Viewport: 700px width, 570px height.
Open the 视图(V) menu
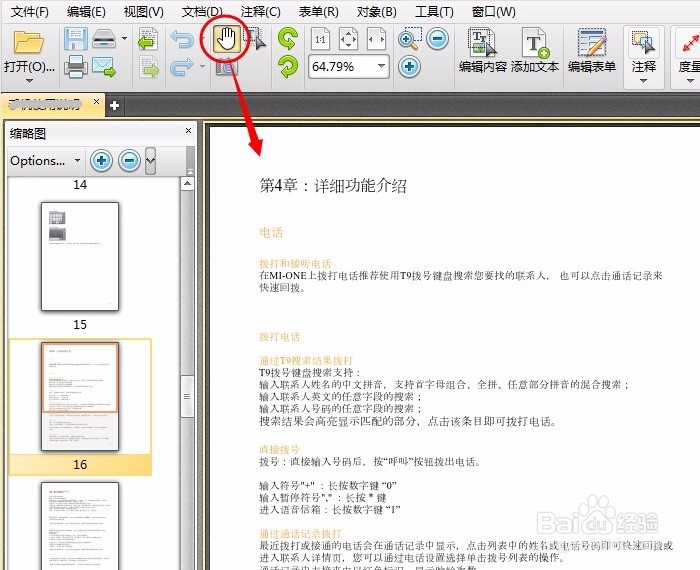143,11
